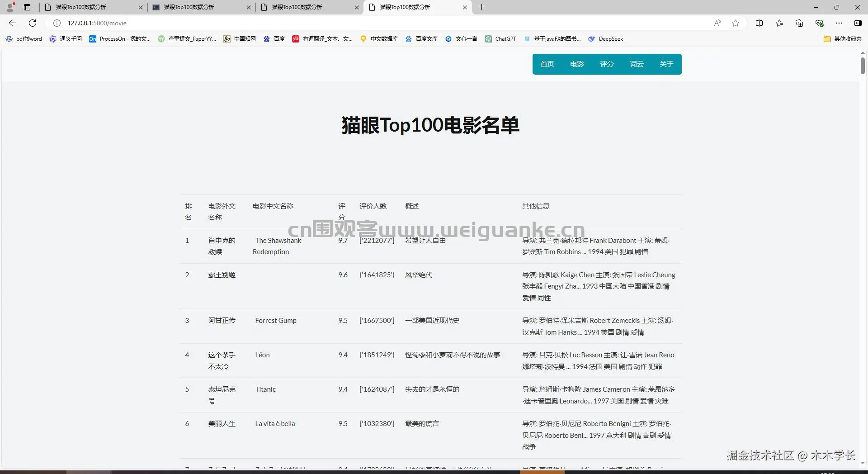Viewport: 868px width, 474px height.
Task: Add this page to favorites with star
Action: [x=736, y=23]
